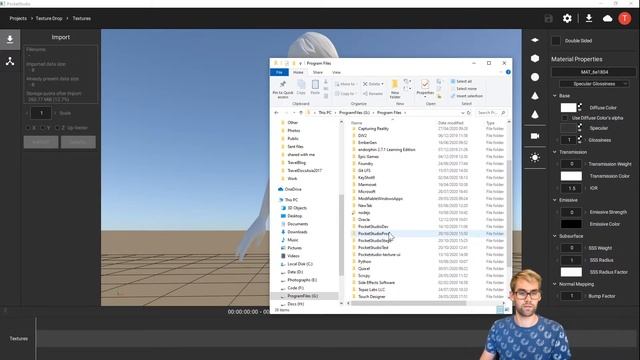Select PocketStudioProd folder in file list
The image size is (640, 360).
tap(373, 233)
